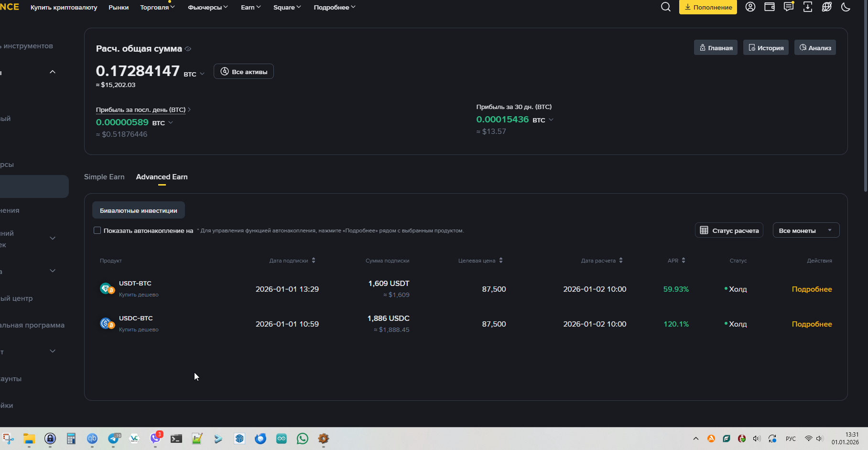
Task: Click the app download icon in header
Action: click(x=808, y=7)
